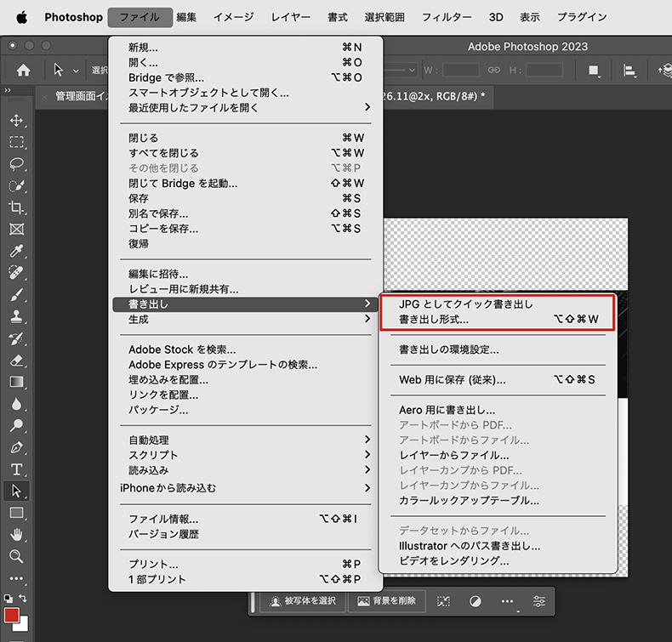This screenshot has width=672, height=642.
Task: Choose 別名で保存... from File menu
Action: coord(246,213)
